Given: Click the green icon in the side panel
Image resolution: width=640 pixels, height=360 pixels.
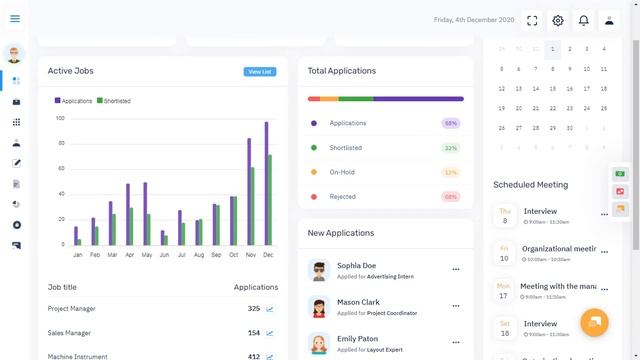Looking at the screenshot, I should (620, 174).
